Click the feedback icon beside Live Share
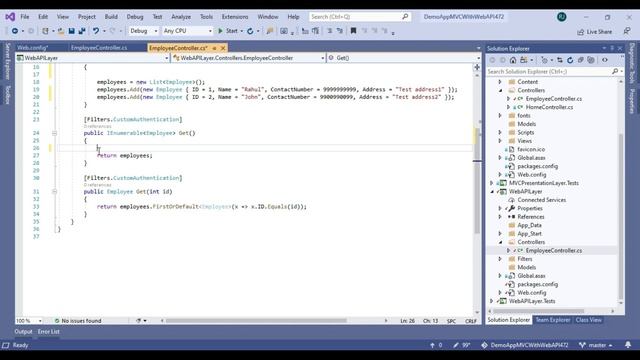This screenshot has height=360, width=640. point(627,31)
